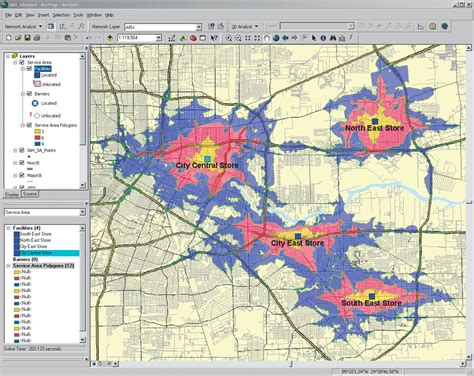Select the Identify tool

pos(323,38)
